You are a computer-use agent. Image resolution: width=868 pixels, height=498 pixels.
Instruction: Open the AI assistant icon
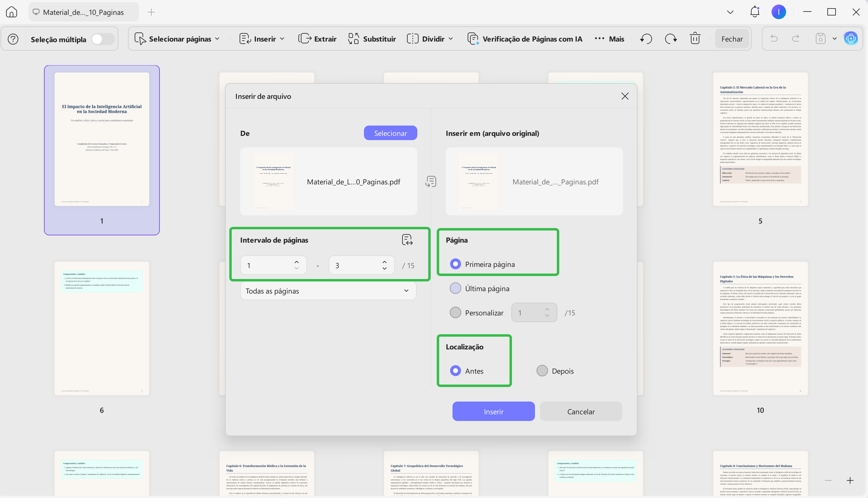pyautogui.click(x=850, y=39)
